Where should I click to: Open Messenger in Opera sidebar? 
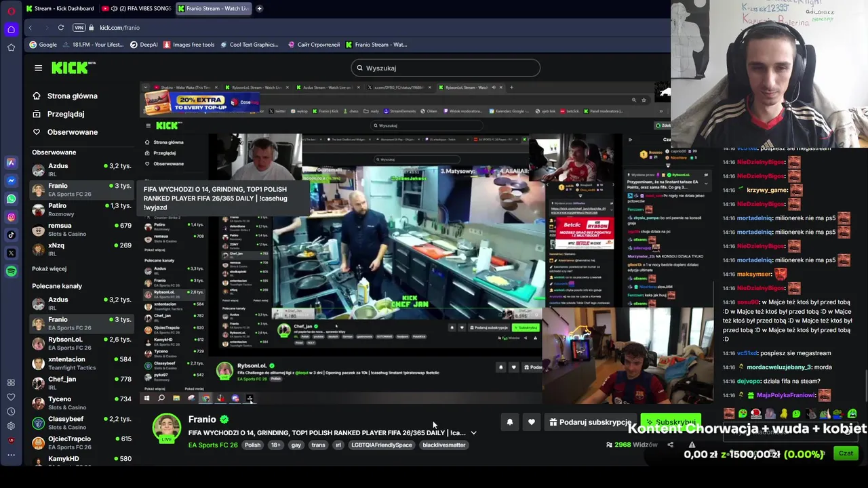11,181
